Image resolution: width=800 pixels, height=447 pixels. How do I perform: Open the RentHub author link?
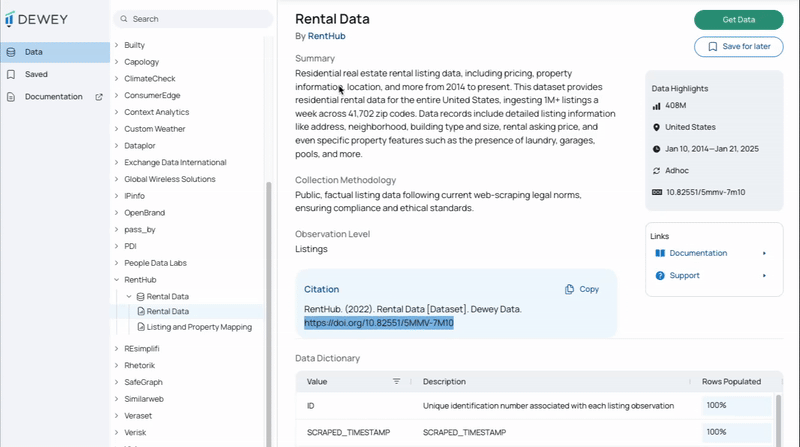tap(327, 36)
